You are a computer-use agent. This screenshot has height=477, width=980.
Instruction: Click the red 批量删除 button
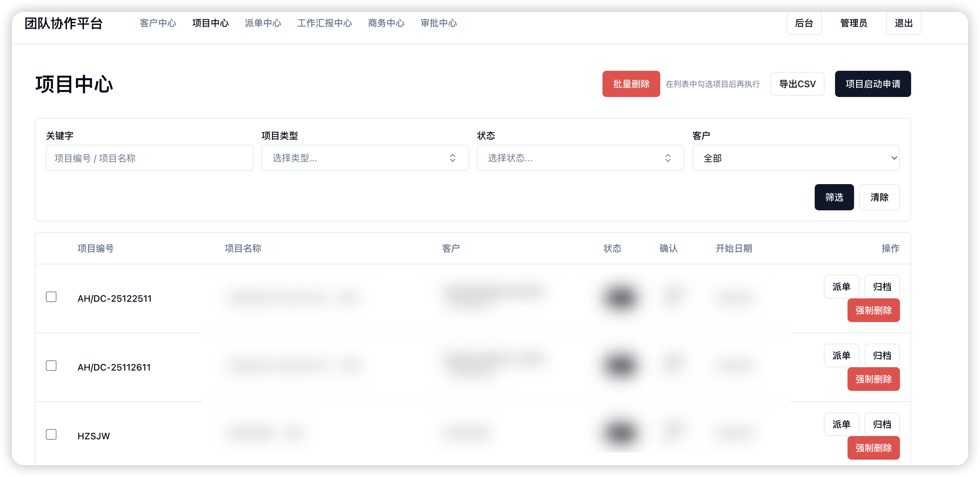(631, 84)
